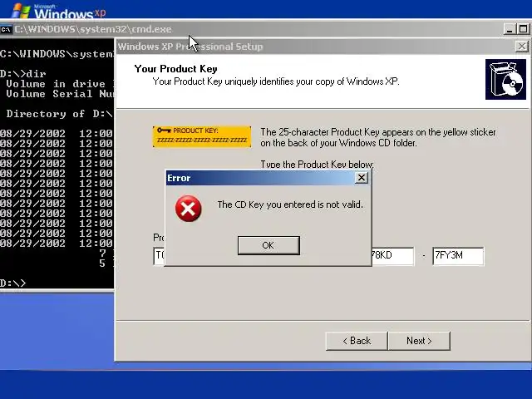This screenshot has width=532, height=399.
Task: Click the product key field containing 7FY3M
Action: coord(458,256)
